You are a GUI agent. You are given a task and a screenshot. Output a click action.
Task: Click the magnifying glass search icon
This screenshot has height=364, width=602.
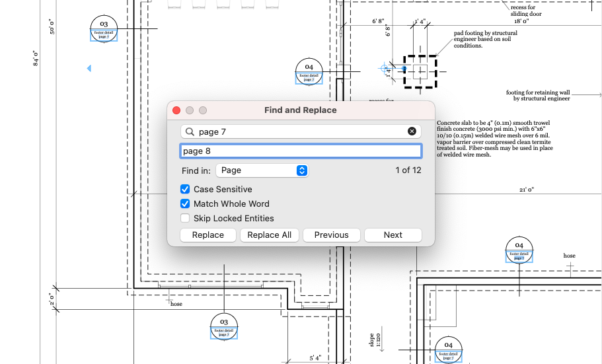click(190, 131)
